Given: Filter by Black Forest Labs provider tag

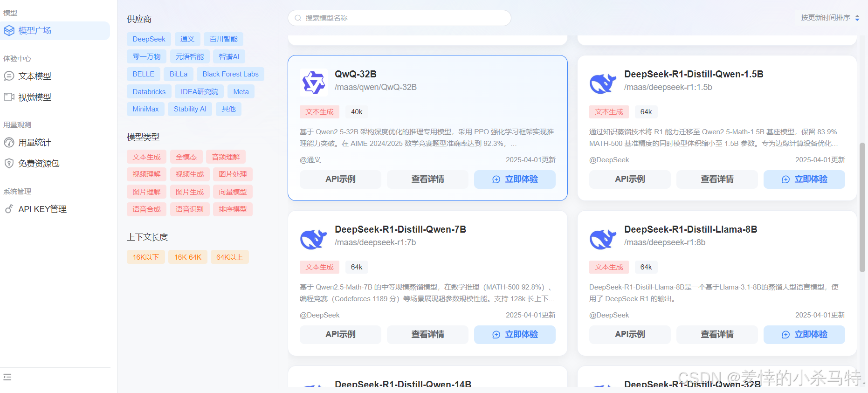Looking at the screenshot, I should coord(230,74).
